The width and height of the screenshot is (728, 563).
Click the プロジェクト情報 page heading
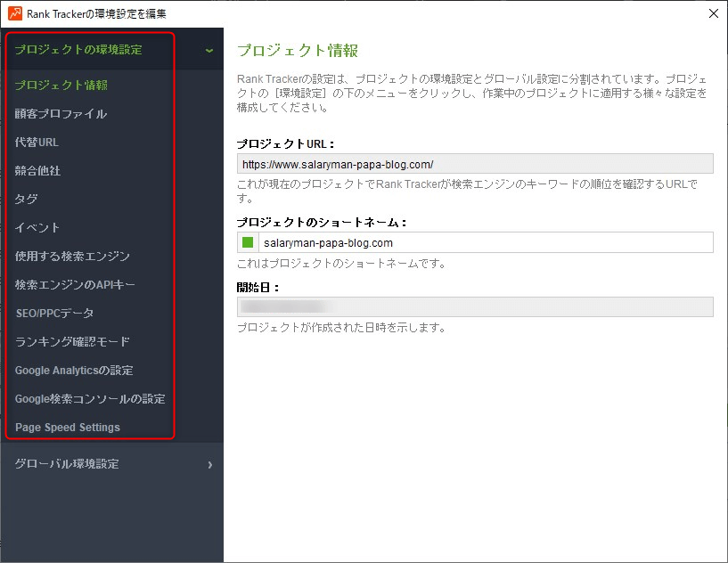tap(298, 50)
